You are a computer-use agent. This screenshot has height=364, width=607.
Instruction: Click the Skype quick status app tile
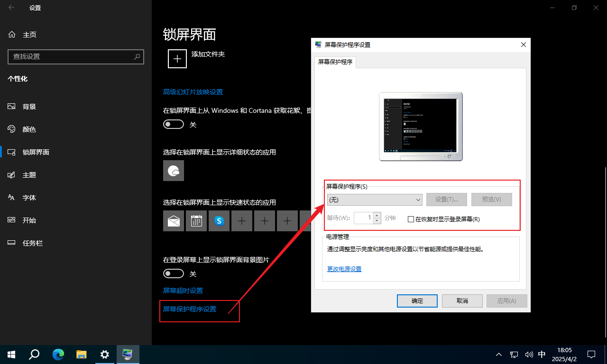click(219, 221)
